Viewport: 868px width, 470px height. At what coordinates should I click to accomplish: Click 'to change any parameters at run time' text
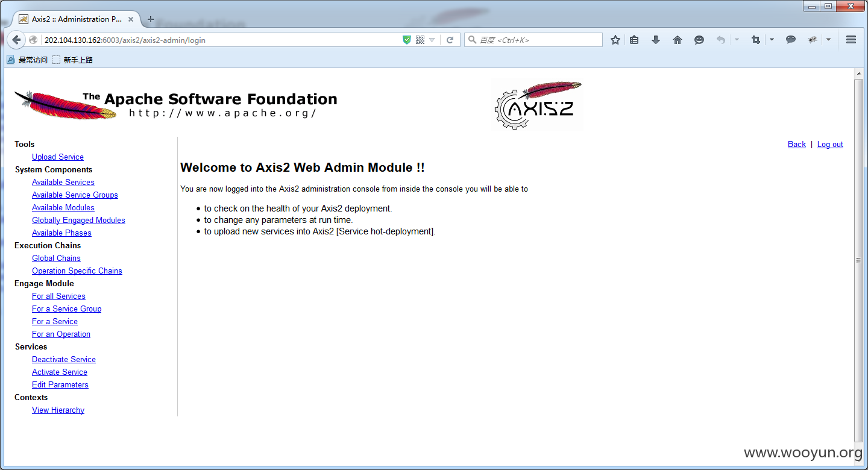[x=278, y=220]
